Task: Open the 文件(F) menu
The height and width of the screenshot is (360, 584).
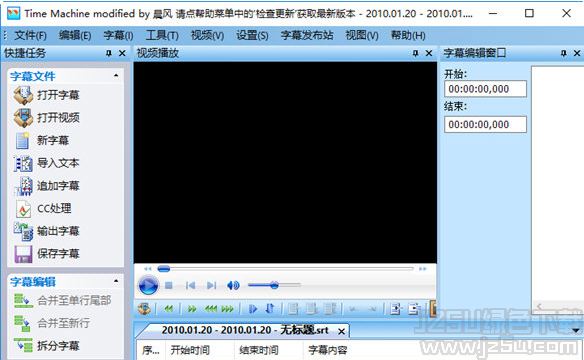Action: [31, 36]
